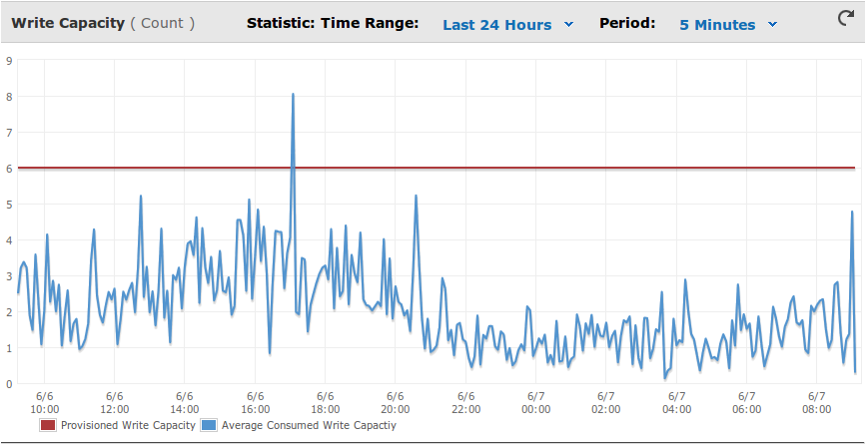Image resolution: width=868 pixels, height=445 pixels.
Task: Click the 6/6 20:00 x-axis label
Action: [x=396, y=403]
